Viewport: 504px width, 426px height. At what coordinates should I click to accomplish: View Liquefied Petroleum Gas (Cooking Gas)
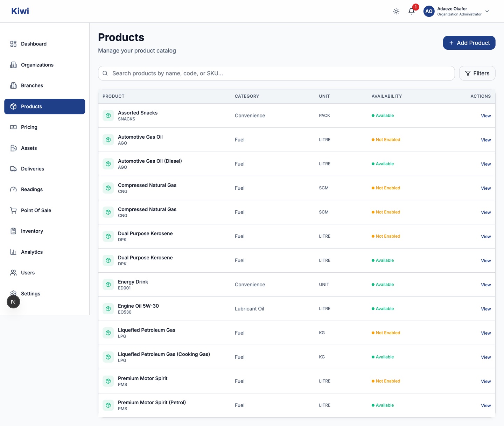tap(486, 357)
